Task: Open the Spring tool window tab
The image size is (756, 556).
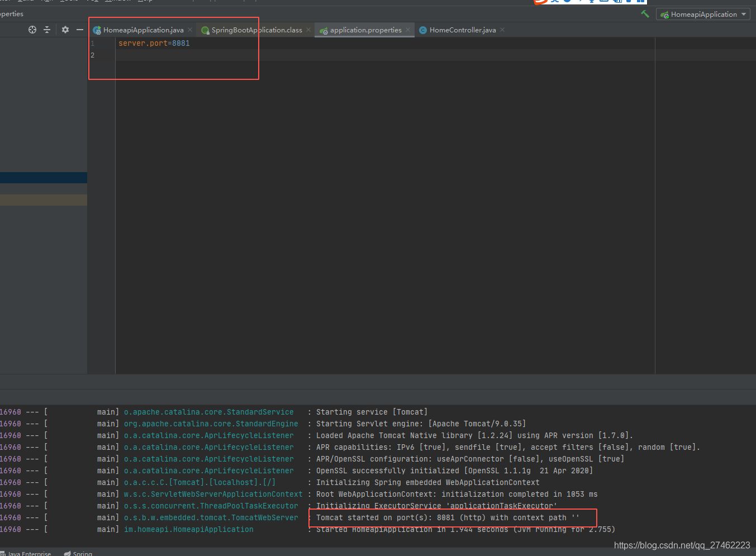Action: pos(78,553)
